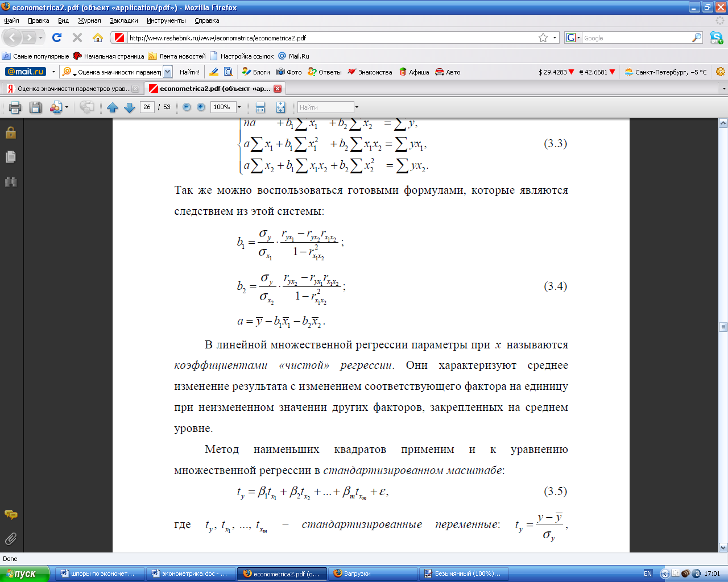Go to next PDF page arrow
This screenshot has height=582, width=728.
pyautogui.click(x=130, y=107)
